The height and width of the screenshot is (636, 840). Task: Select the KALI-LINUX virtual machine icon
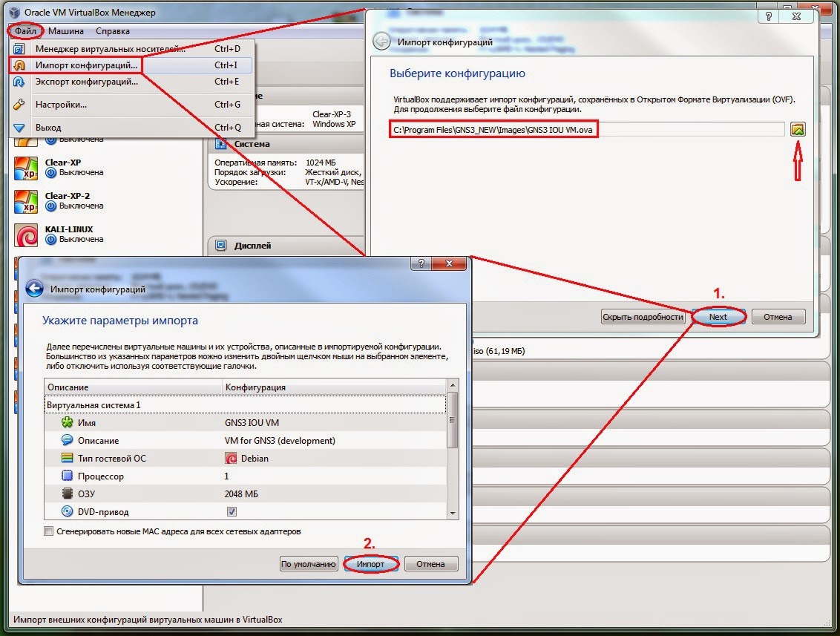(26, 235)
